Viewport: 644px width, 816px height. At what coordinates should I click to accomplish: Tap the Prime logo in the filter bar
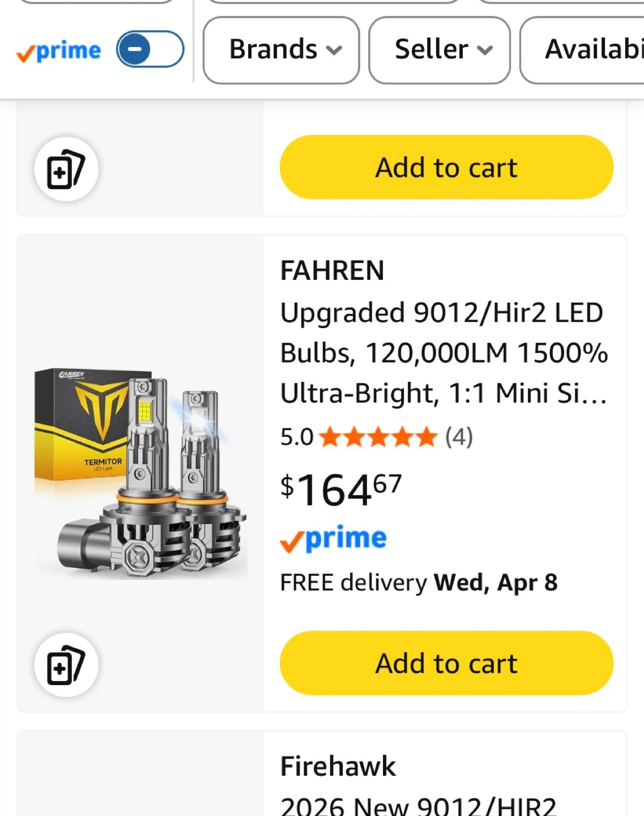point(59,51)
